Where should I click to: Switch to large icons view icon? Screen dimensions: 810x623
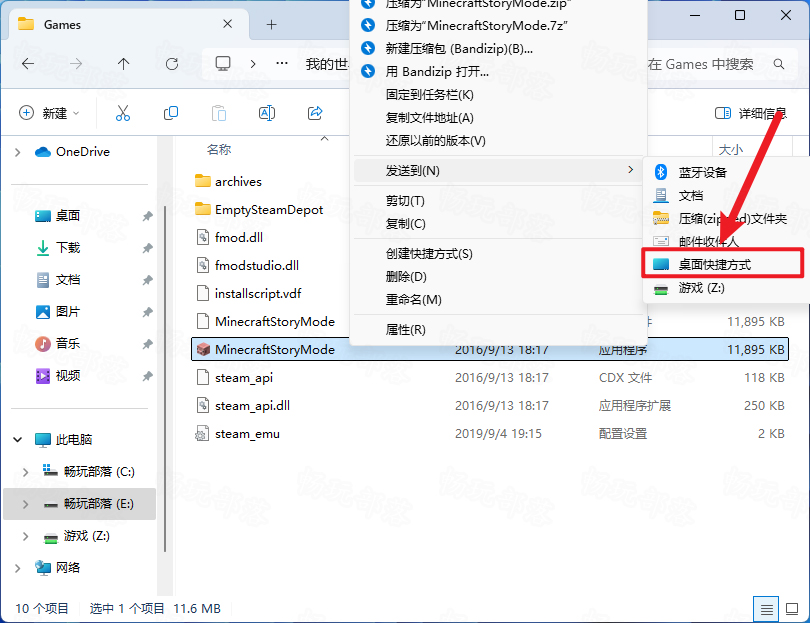click(x=792, y=610)
